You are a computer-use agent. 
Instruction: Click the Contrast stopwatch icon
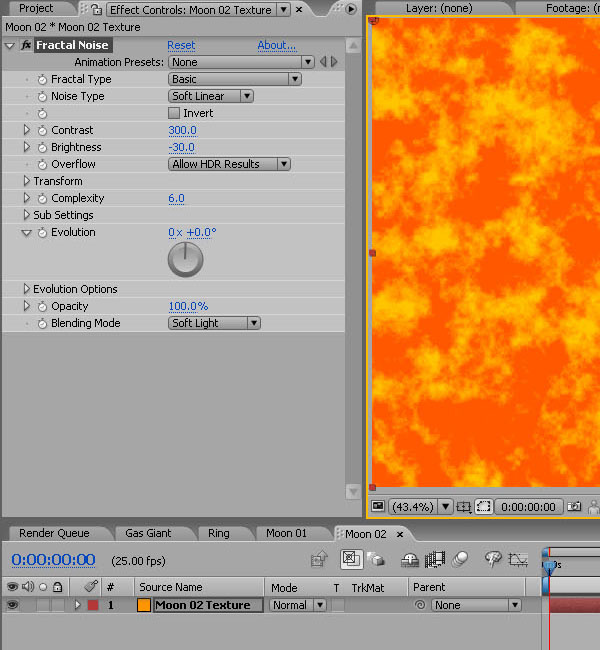pos(42,130)
